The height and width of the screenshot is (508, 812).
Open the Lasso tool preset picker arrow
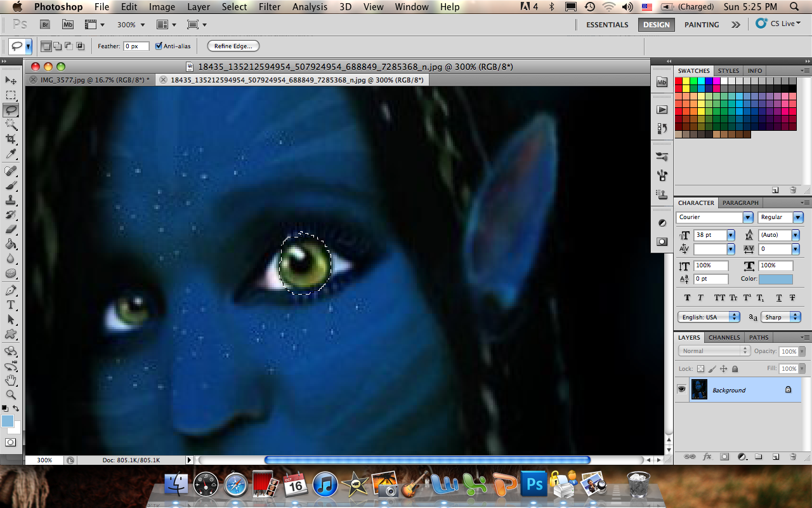[x=28, y=46]
